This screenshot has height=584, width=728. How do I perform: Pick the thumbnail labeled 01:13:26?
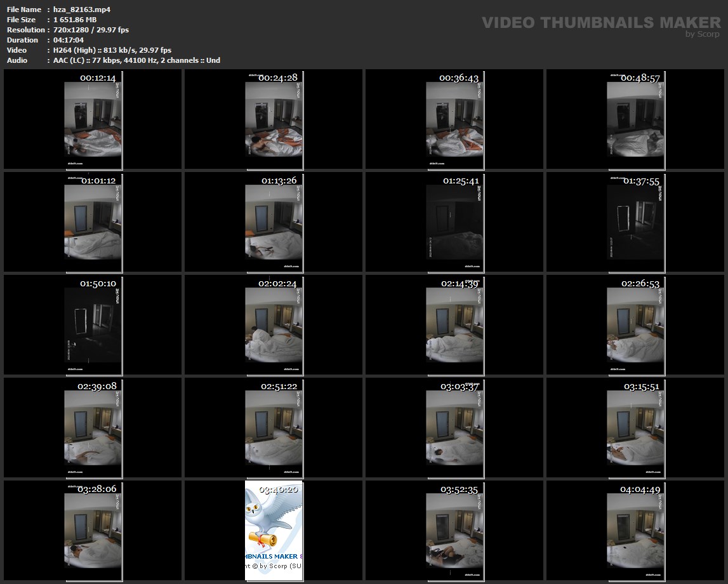click(x=274, y=223)
